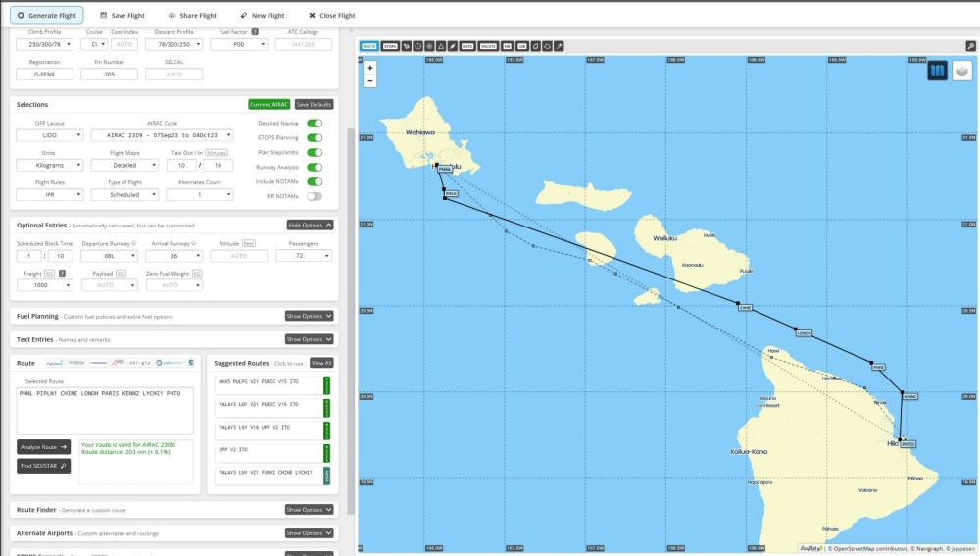980x556 pixels.
Task: Click the last pin icon in map toolbar
Action: (x=559, y=46)
